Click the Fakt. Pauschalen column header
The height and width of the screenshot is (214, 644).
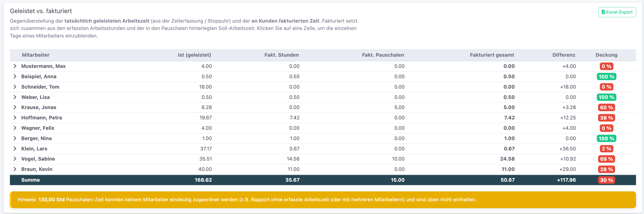pyautogui.click(x=383, y=55)
